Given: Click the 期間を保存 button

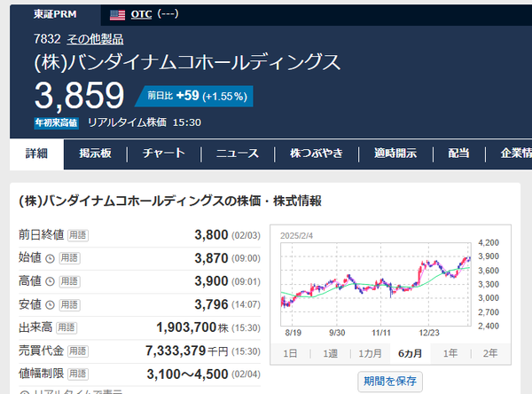Looking at the screenshot, I should point(390,382).
